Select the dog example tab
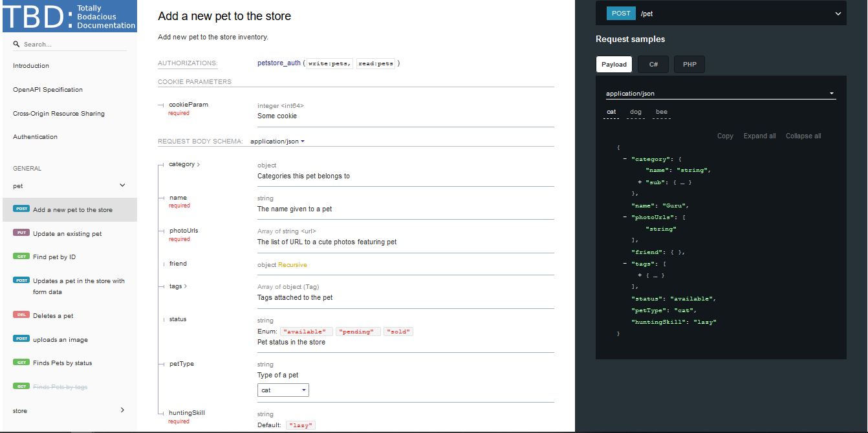This screenshot has width=868, height=433. coord(635,112)
